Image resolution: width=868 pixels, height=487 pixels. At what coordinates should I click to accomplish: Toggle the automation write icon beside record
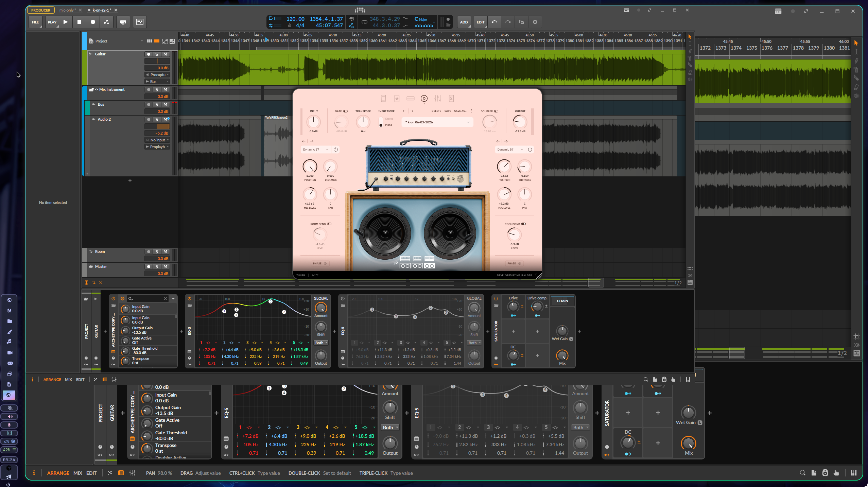[x=106, y=22]
